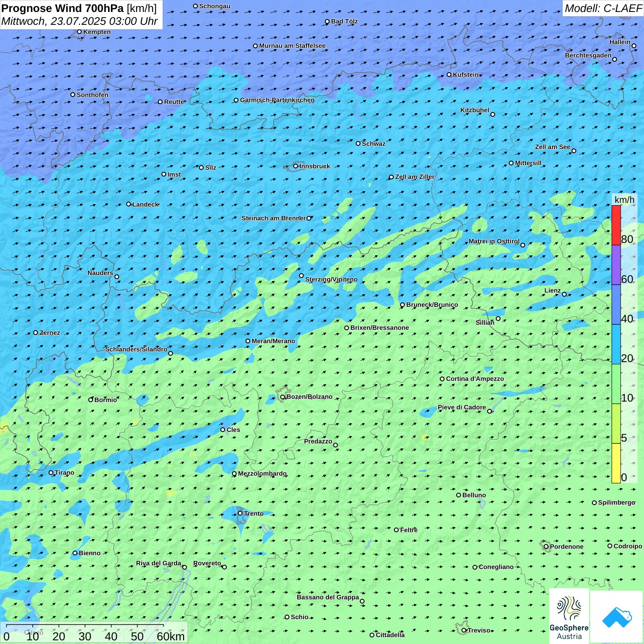Click the blue cloud logo icon
The height and width of the screenshot is (644, 644).
coord(617,617)
